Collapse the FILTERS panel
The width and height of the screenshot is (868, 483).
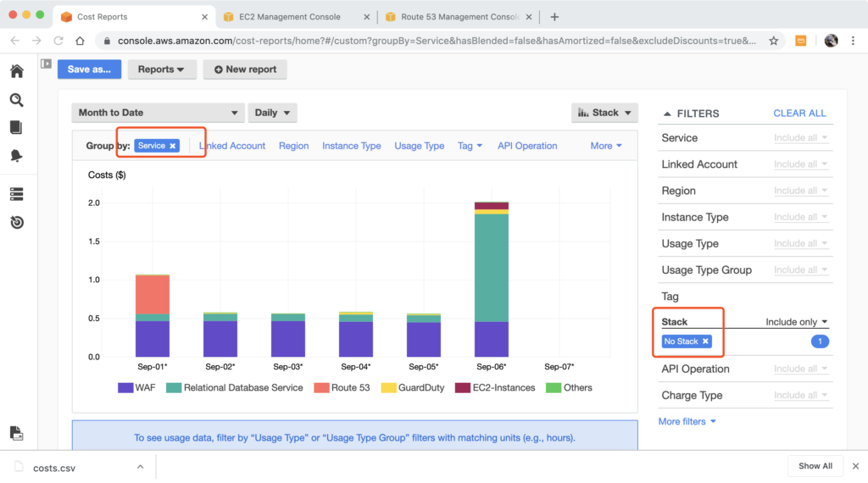667,114
